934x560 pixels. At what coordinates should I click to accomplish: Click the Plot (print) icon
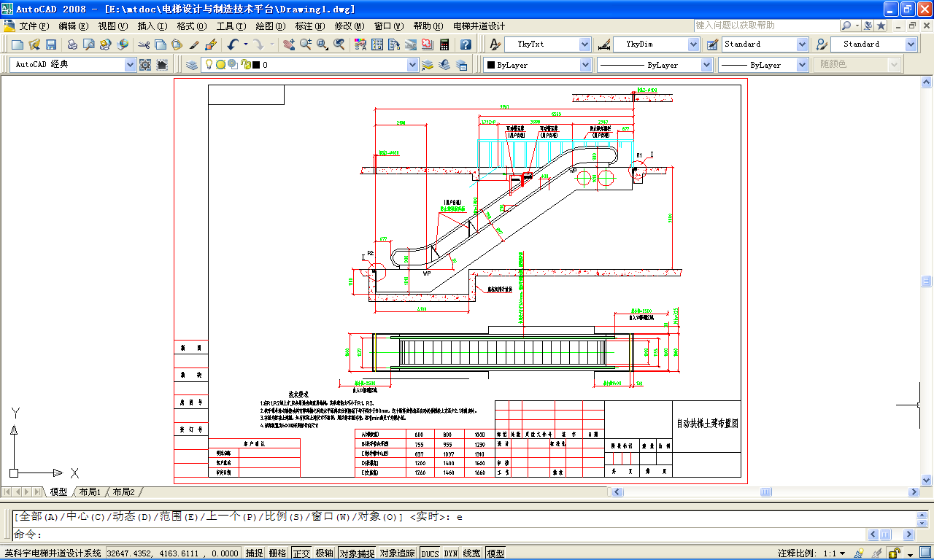coord(72,44)
